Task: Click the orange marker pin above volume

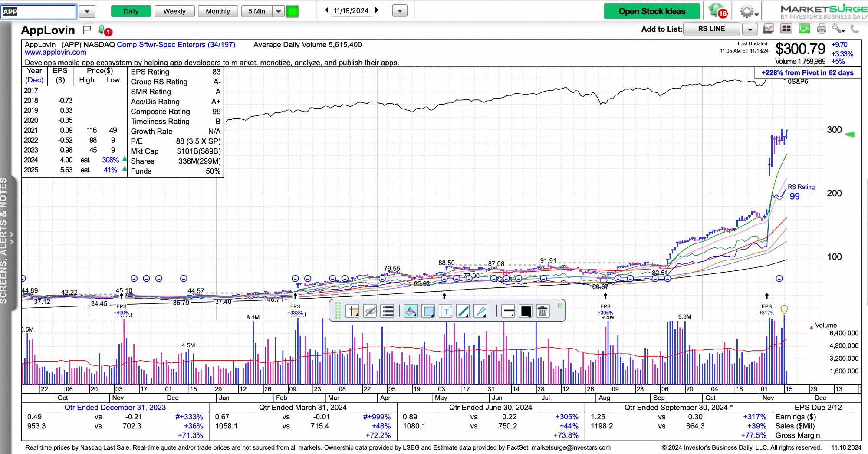Action: [x=784, y=309]
